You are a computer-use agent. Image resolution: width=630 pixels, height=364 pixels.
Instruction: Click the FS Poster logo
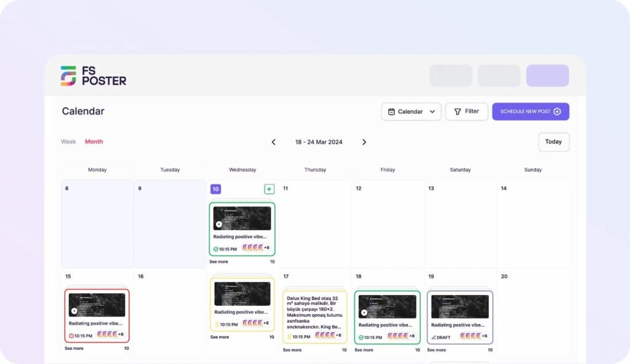tap(94, 76)
